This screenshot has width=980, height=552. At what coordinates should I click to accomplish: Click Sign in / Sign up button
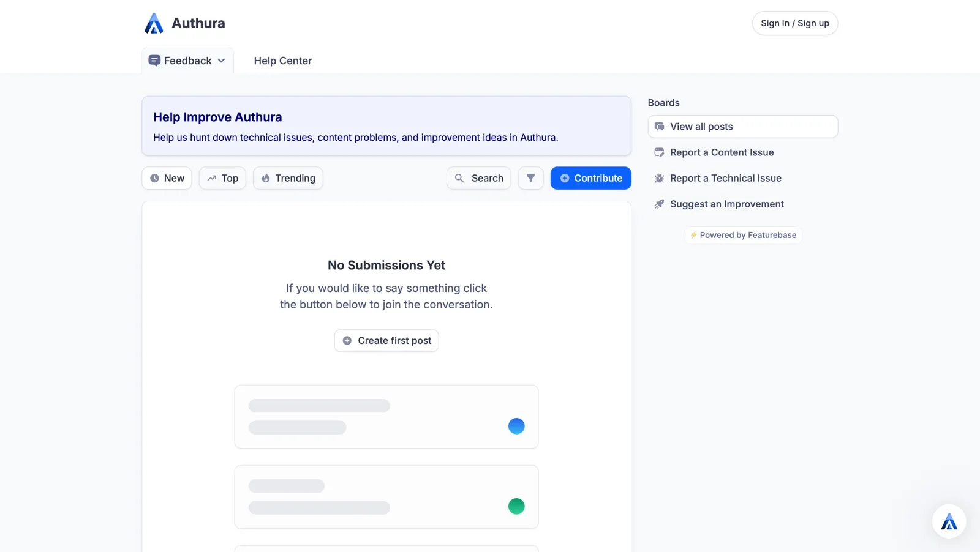point(795,23)
